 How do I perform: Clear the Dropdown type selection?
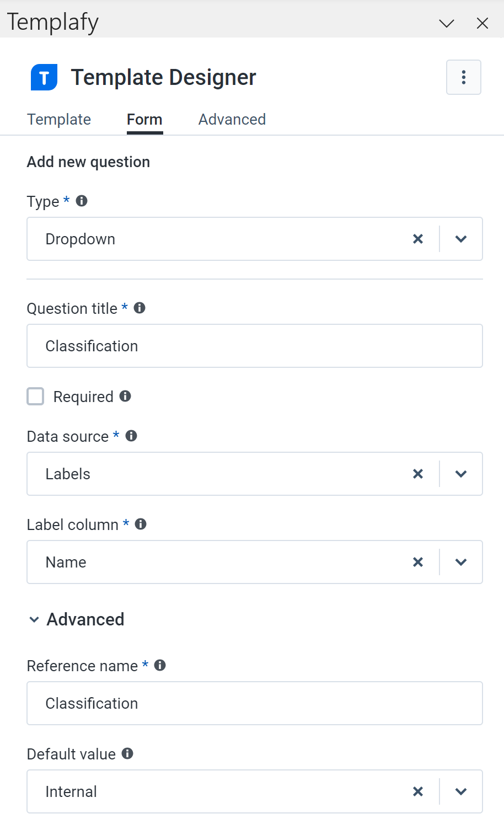pyautogui.click(x=417, y=239)
